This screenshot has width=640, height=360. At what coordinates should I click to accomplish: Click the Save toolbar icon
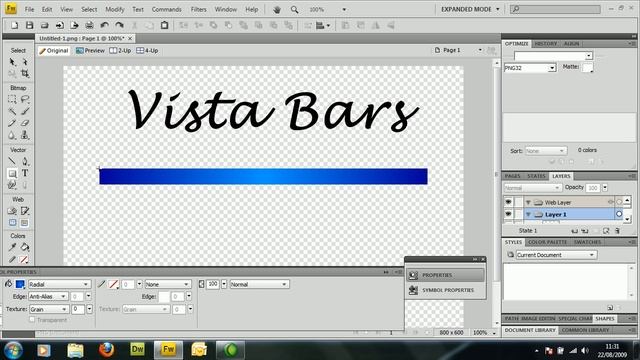pos(29,25)
